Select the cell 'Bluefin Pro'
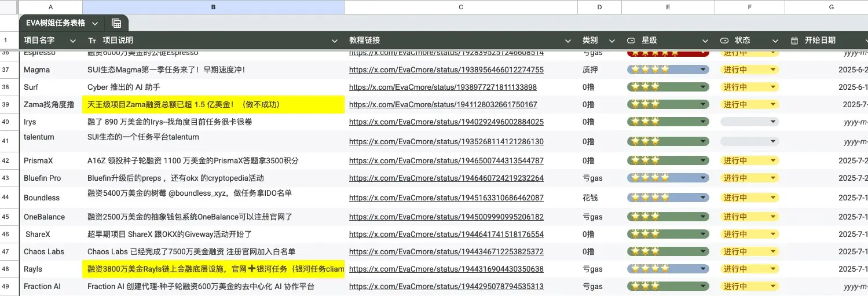The image size is (868, 296). point(51,178)
